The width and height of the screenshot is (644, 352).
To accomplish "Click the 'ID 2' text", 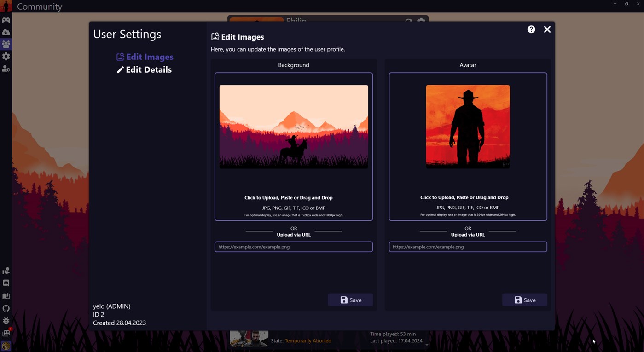I will tap(99, 315).
